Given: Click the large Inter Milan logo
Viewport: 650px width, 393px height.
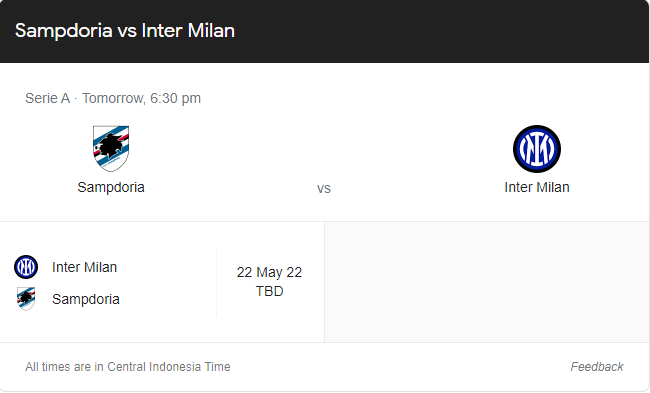Looking at the screenshot, I should point(537,149).
